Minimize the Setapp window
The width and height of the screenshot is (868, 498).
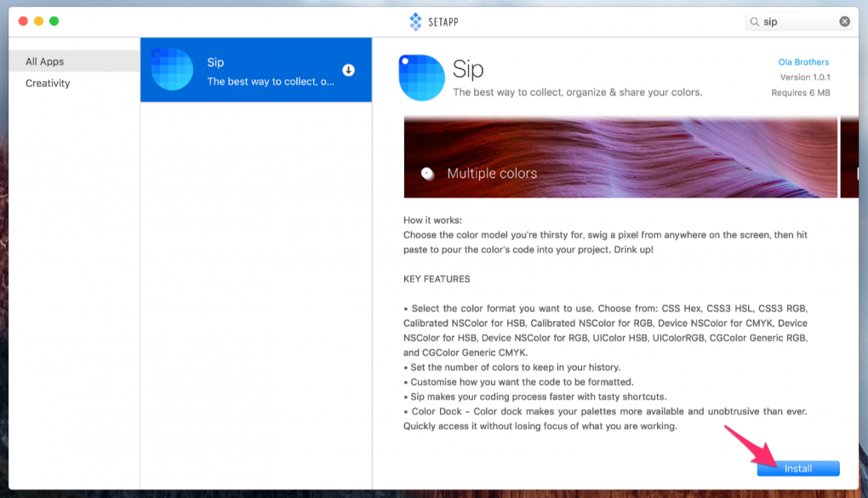pos(38,21)
